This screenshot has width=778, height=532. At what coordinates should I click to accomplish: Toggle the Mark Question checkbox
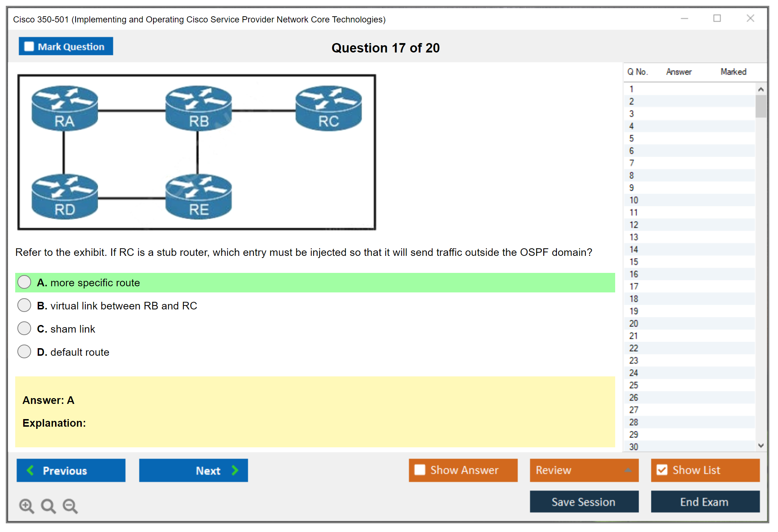(29, 47)
